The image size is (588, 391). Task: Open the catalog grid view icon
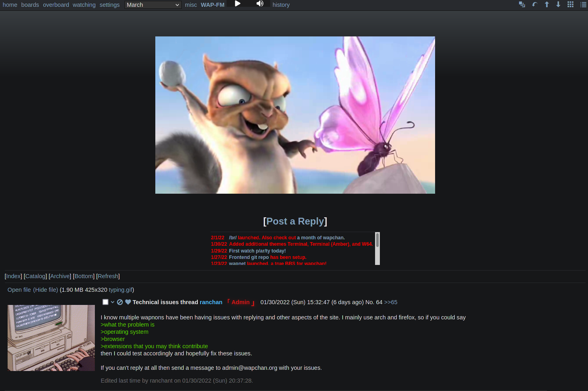click(570, 4)
